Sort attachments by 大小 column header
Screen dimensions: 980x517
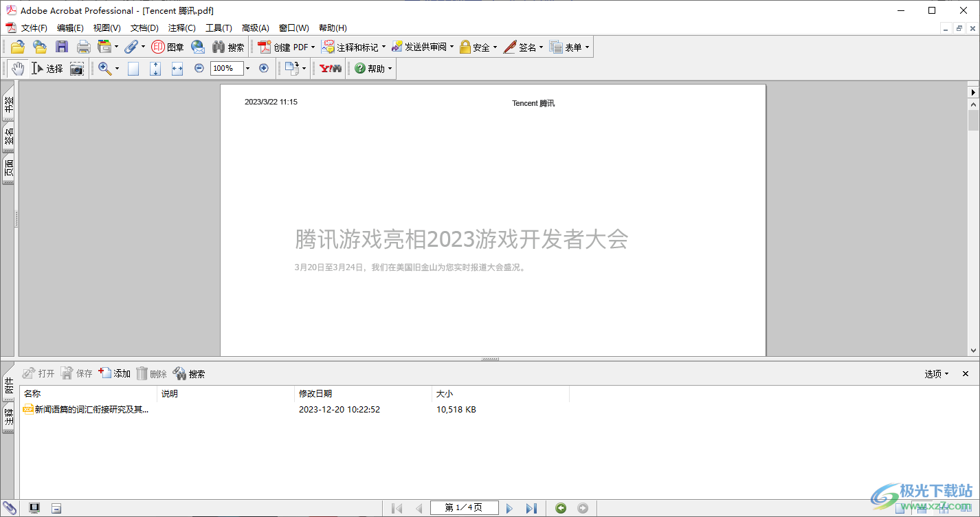[x=500, y=394]
